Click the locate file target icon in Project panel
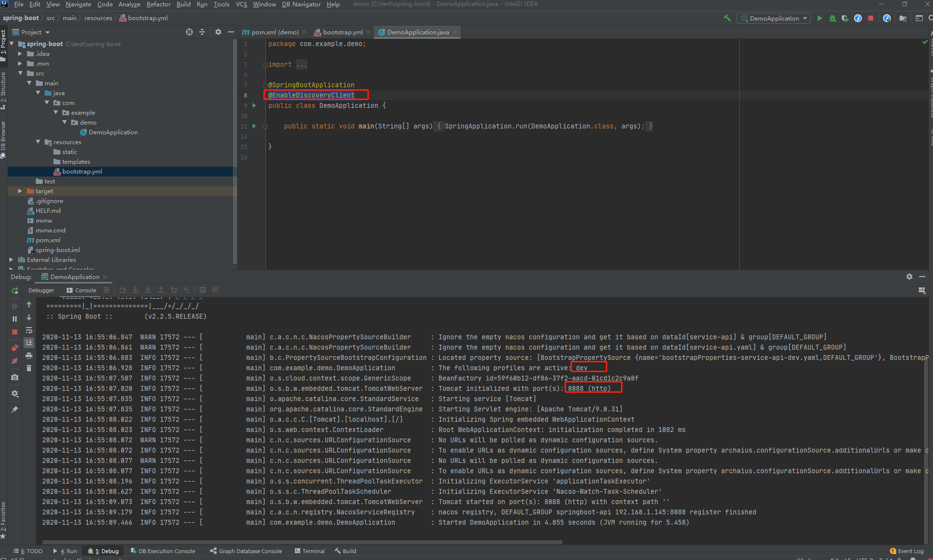 [189, 32]
